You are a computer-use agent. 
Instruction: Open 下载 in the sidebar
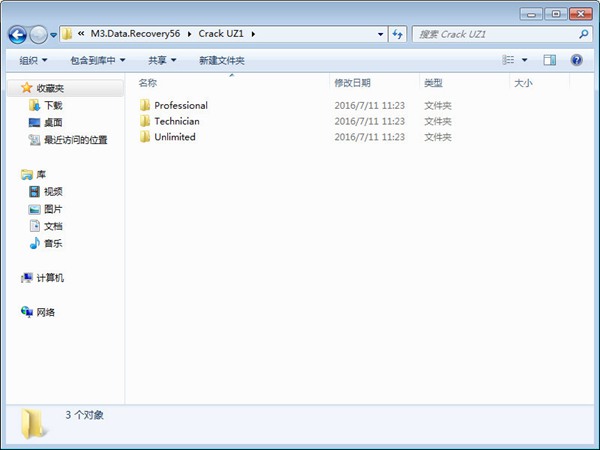(x=53, y=105)
